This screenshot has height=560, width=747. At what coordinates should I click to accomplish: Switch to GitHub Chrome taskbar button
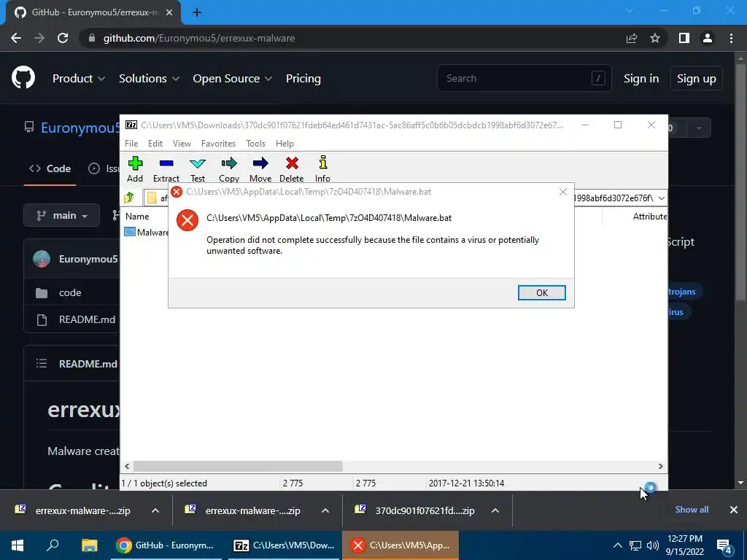click(166, 545)
